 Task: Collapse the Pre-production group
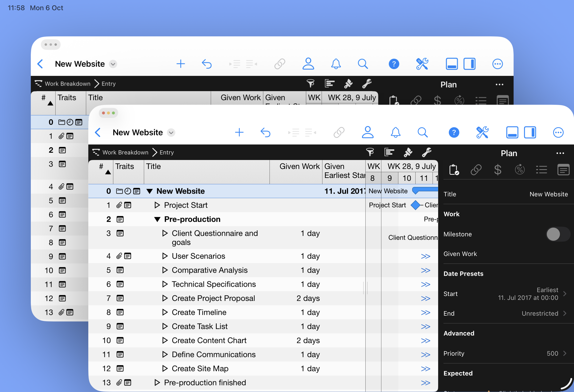point(157,219)
